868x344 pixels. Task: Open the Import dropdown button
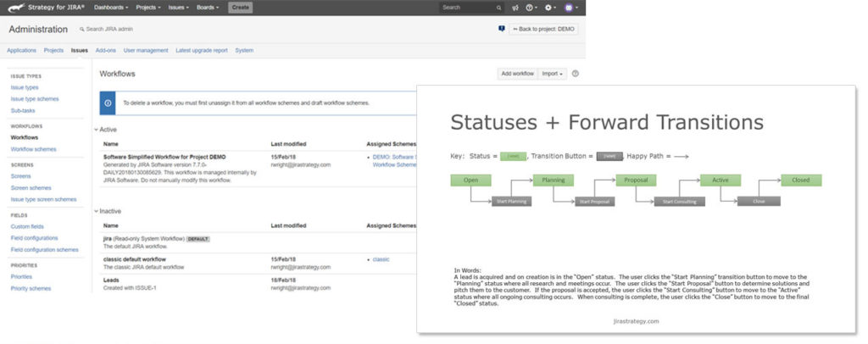click(552, 74)
